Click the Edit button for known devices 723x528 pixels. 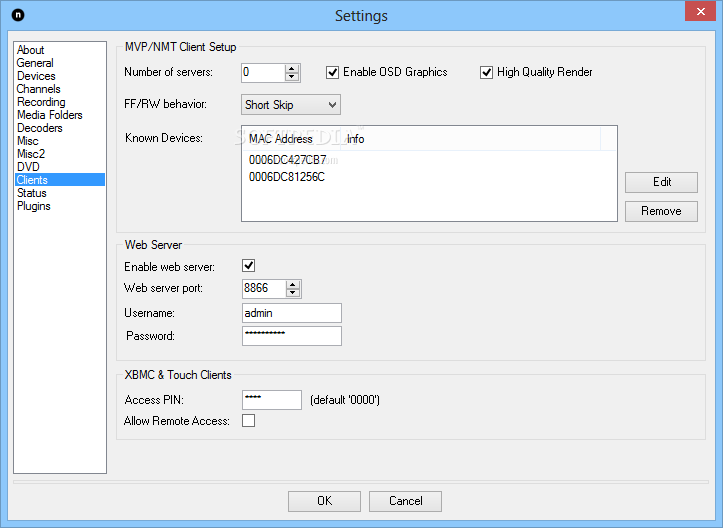click(661, 182)
